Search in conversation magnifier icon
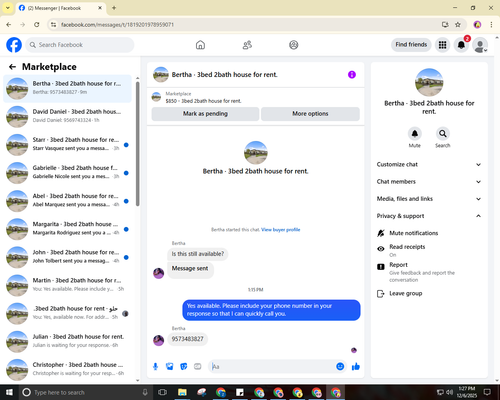 point(443,134)
